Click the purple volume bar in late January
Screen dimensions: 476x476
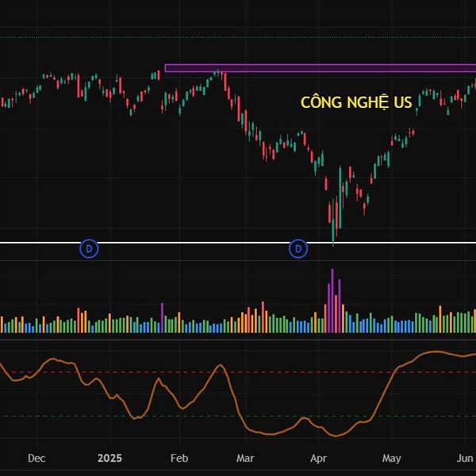pyautogui.click(x=162, y=317)
